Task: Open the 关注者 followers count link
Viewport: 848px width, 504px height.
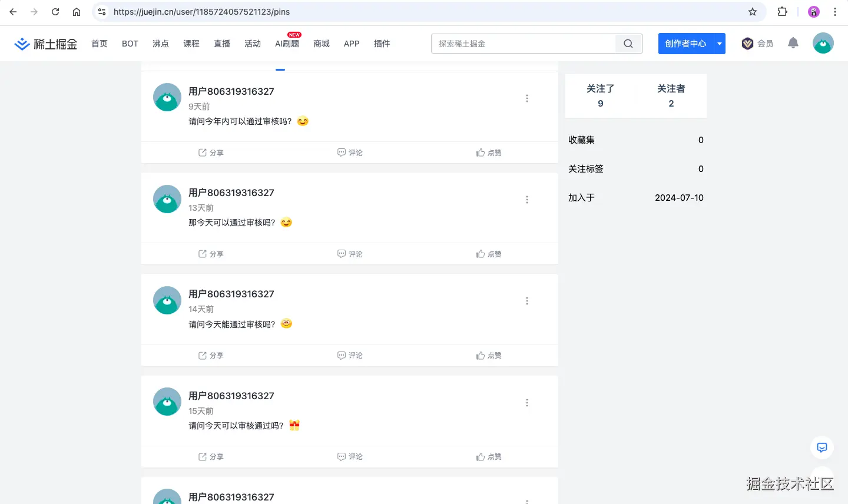Action: 671,95
